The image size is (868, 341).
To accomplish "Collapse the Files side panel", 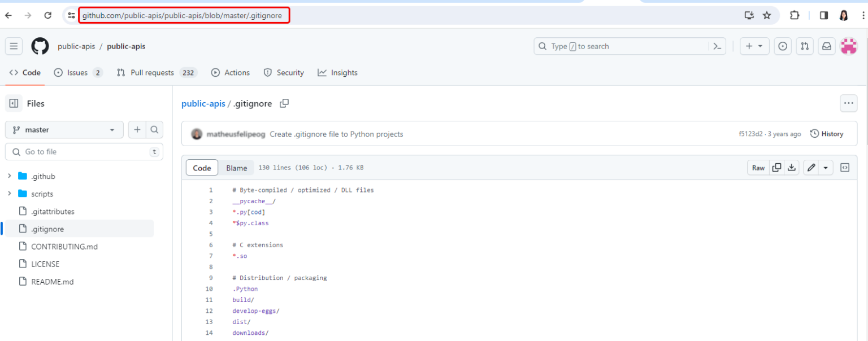I will click(14, 103).
